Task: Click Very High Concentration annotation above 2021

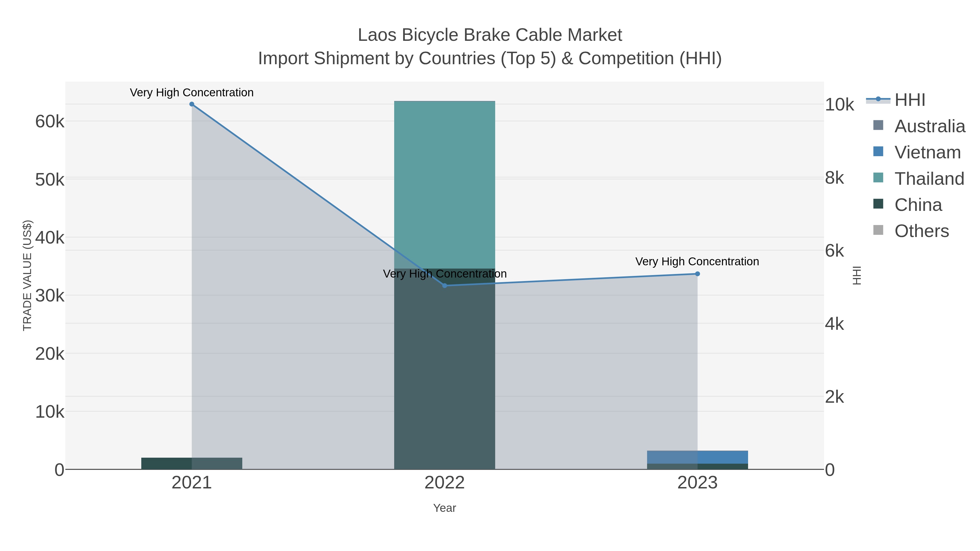Action: [192, 93]
